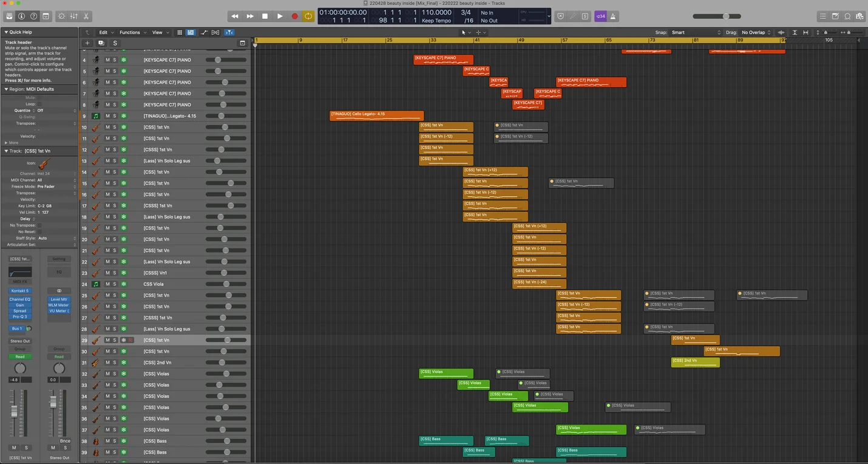Click the add track plus button

[87, 43]
